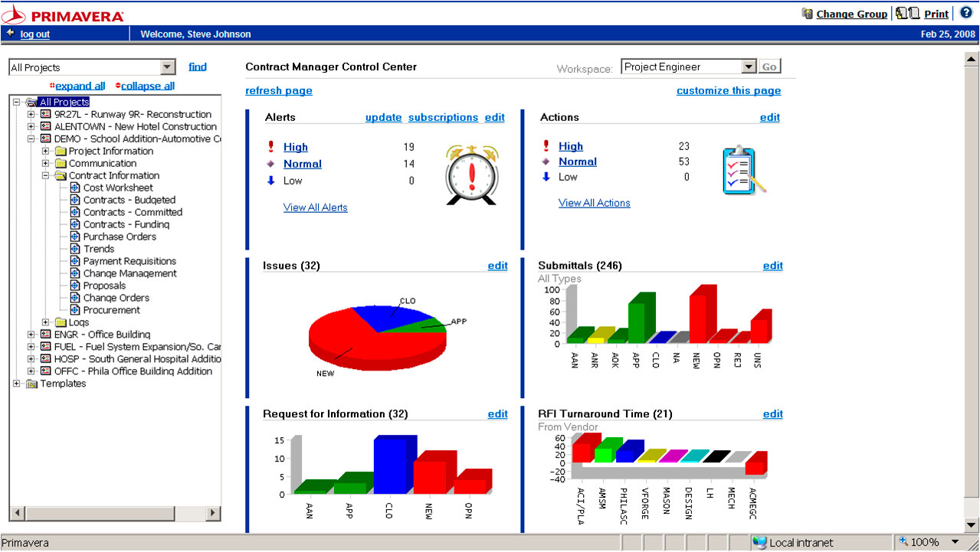Expand the ALENTOWN project node
Screen dimensions: 980x552
pos(31,126)
